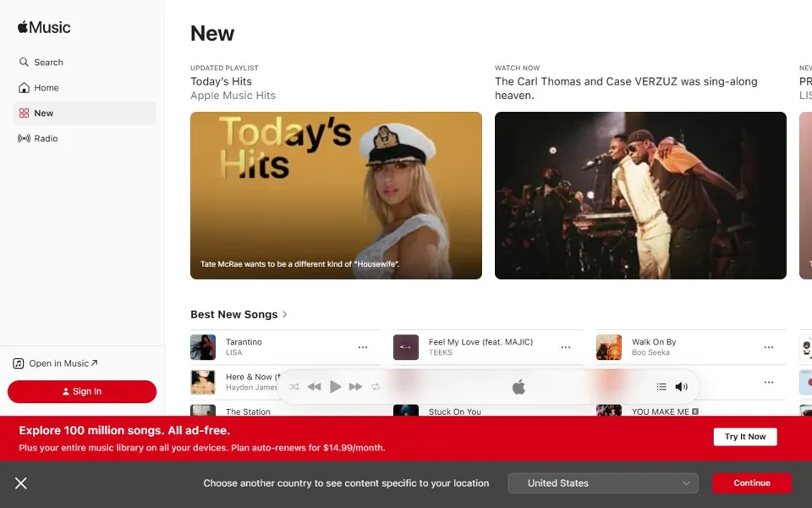
Task: Select the New sidebar item
Action: click(84, 113)
